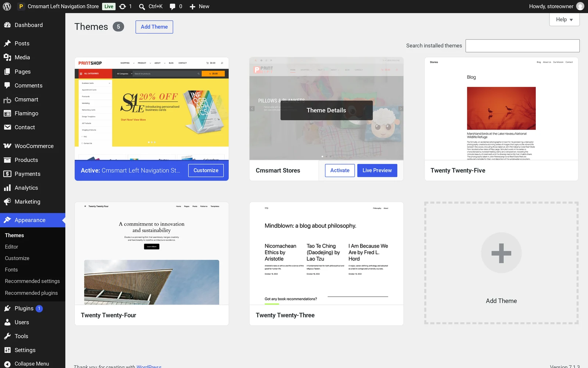Click the Tools wrench icon
The width and height of the screenshot is (588, 368).
[x=7, y=336]
